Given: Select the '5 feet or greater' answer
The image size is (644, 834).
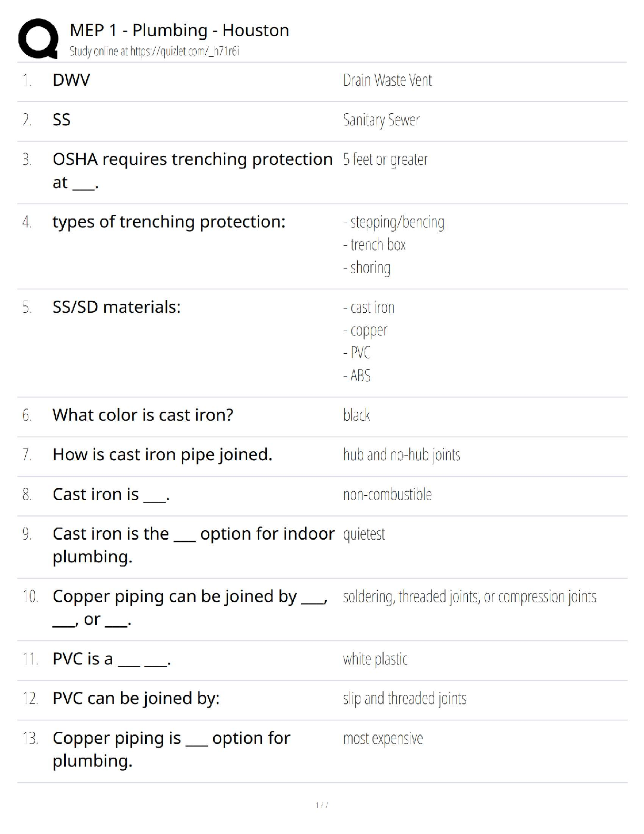Looking at the screenshot, I should (x=385, y=160).
